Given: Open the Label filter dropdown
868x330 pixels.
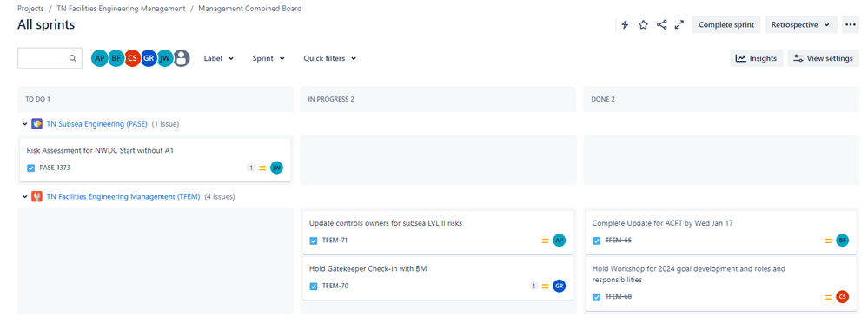Looking at the screenshot, I should click(x=219, y=58).
